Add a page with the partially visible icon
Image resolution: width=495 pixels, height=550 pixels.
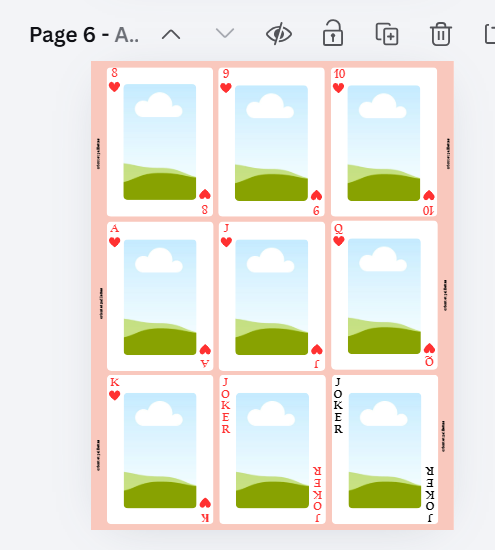point(490,34)
